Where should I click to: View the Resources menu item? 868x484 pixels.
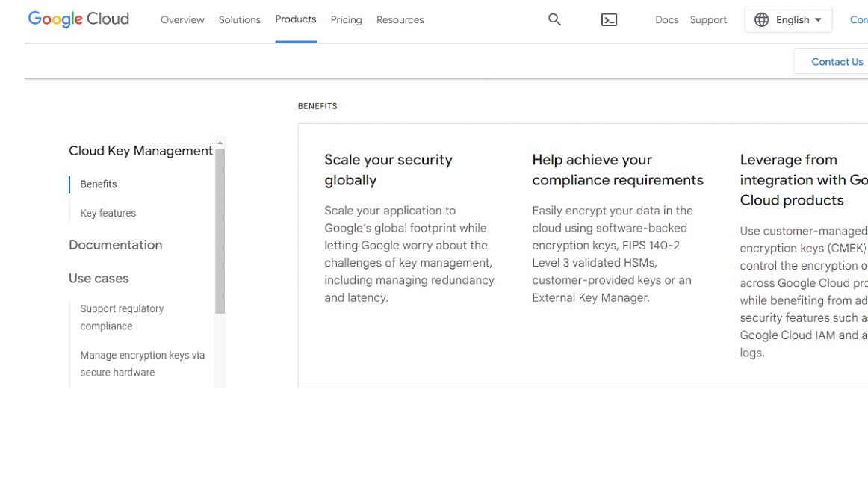pyautogui.click(x=400, y=19)
